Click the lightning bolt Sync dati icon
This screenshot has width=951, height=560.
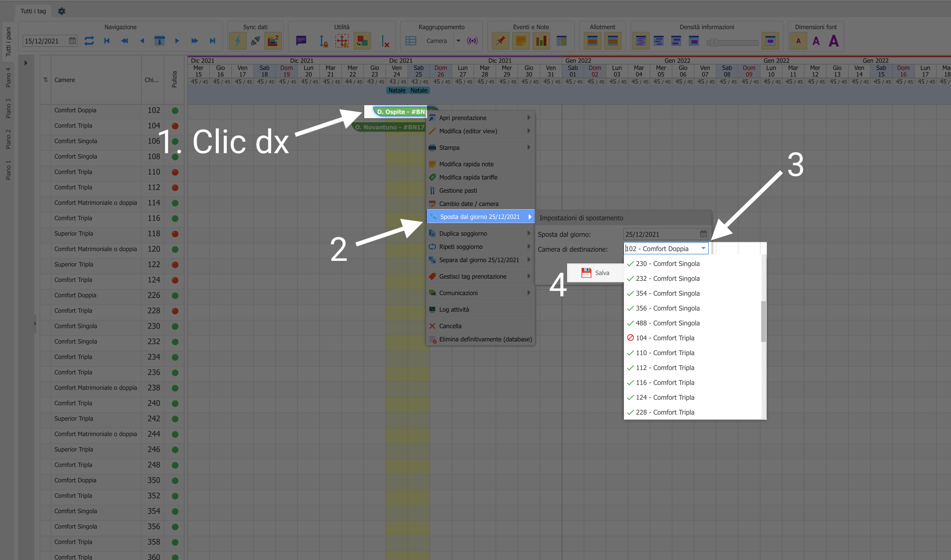pos(238,41)
